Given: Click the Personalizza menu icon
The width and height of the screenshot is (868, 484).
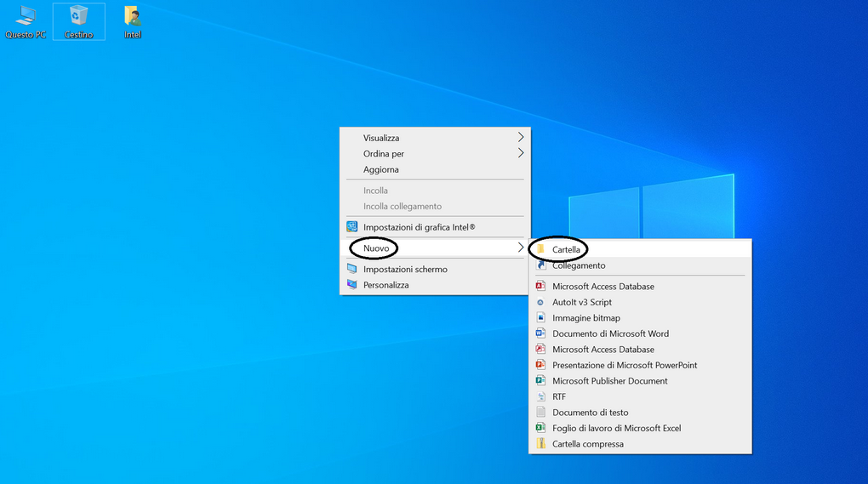Looking at the screenshot, I should tap(352, 285).
